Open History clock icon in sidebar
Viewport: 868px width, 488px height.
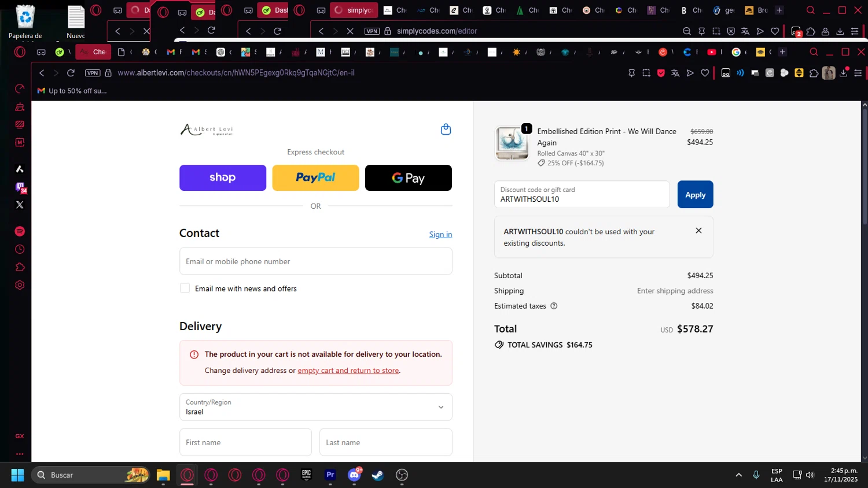(x=20, y=249)
